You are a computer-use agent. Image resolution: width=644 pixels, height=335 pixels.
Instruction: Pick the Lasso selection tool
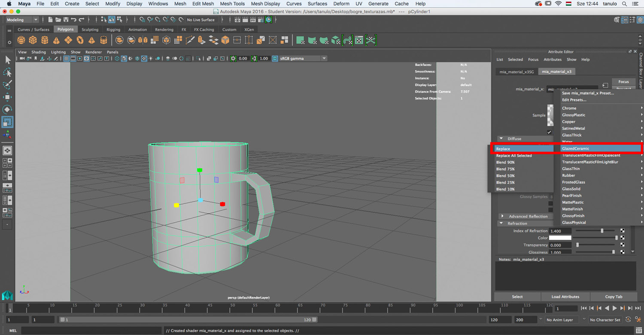7,72
